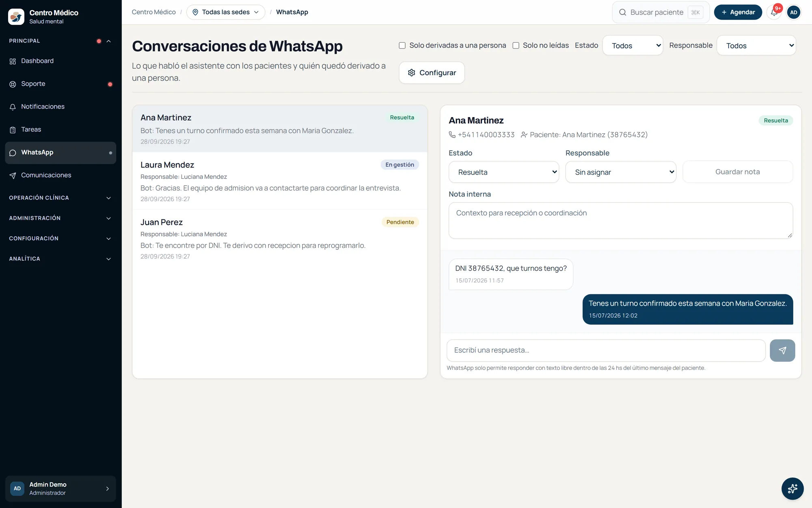Click the +541140003333 phone number
The image size is (812, 508).
(486, 135)
